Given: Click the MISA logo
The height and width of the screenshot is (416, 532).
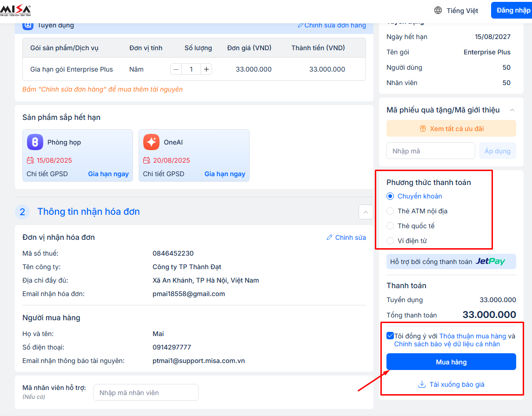Looking at the screenshot, I should 16,10.
